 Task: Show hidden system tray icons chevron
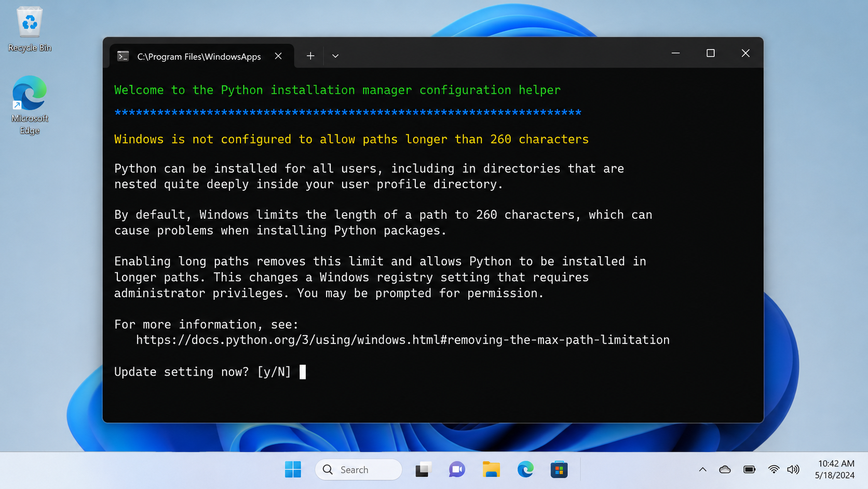click(x=702, y=469)
